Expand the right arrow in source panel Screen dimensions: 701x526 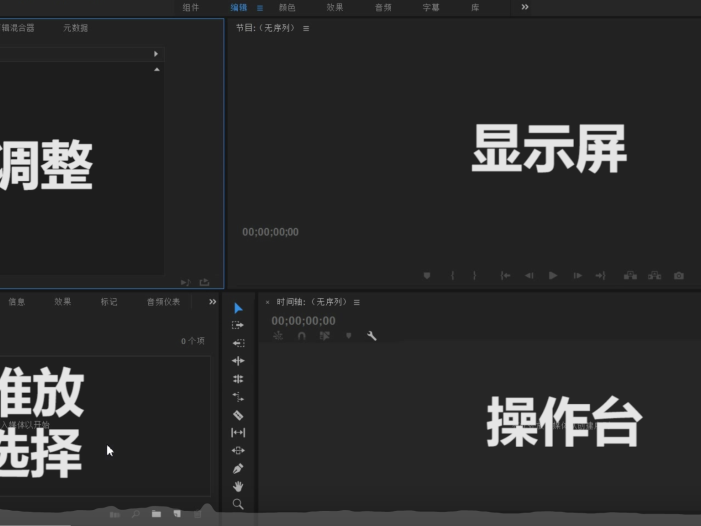click(156, 54)
